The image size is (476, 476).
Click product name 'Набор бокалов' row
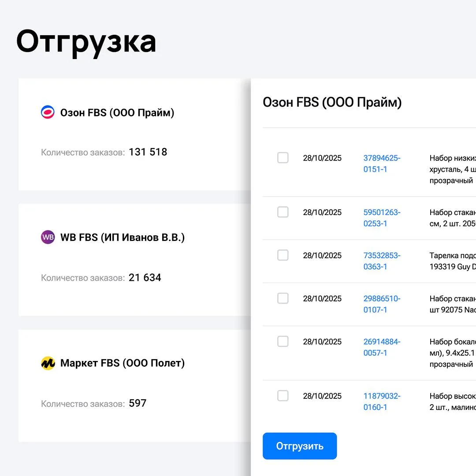(453, 353)
